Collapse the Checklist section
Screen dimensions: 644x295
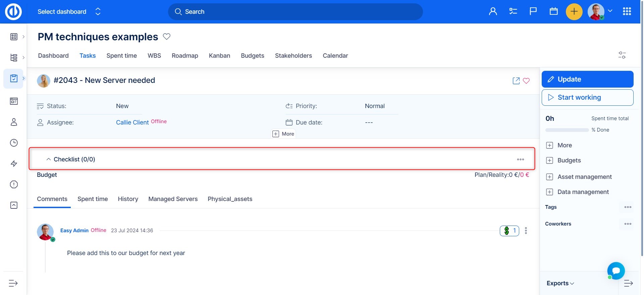tap(49, 159)
